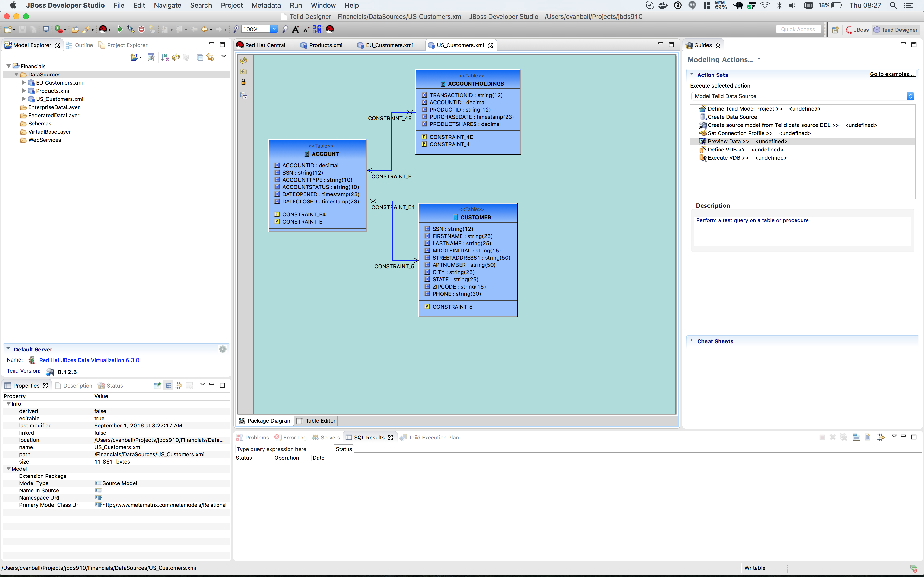Click the query expression input field
The image size is (924, 577).
point(283,449)
